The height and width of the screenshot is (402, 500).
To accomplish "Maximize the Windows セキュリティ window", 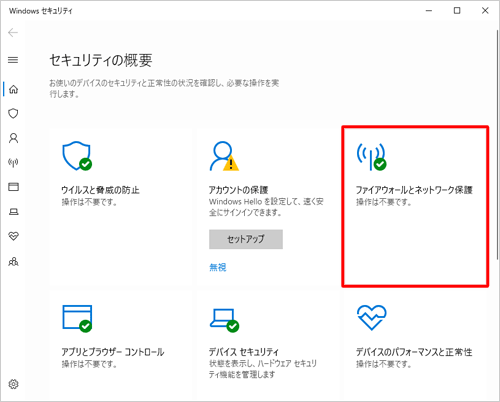I will point(457,11).
